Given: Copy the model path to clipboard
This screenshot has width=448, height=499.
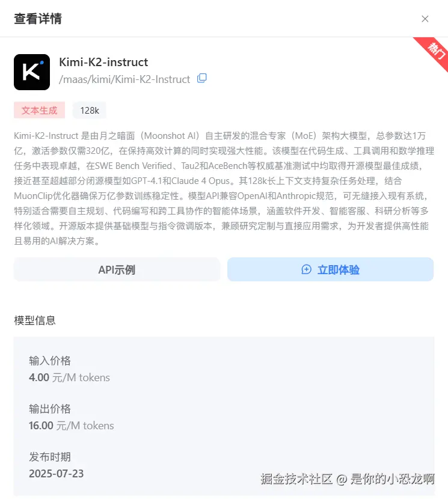Looking at the screenshot, I should [202, 78].
